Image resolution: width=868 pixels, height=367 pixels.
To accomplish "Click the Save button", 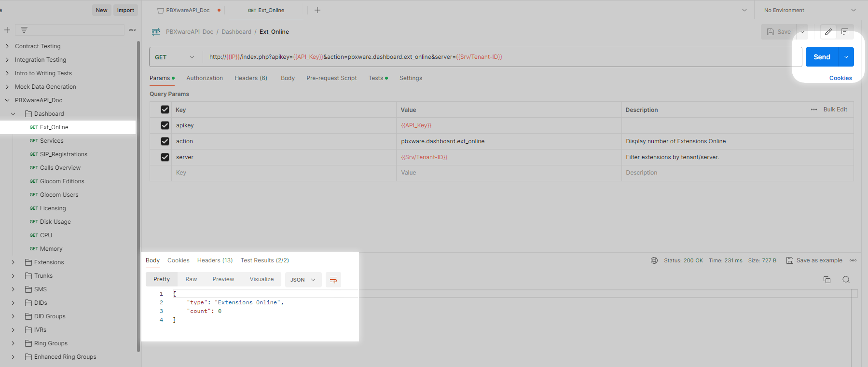I will point(779,32).
